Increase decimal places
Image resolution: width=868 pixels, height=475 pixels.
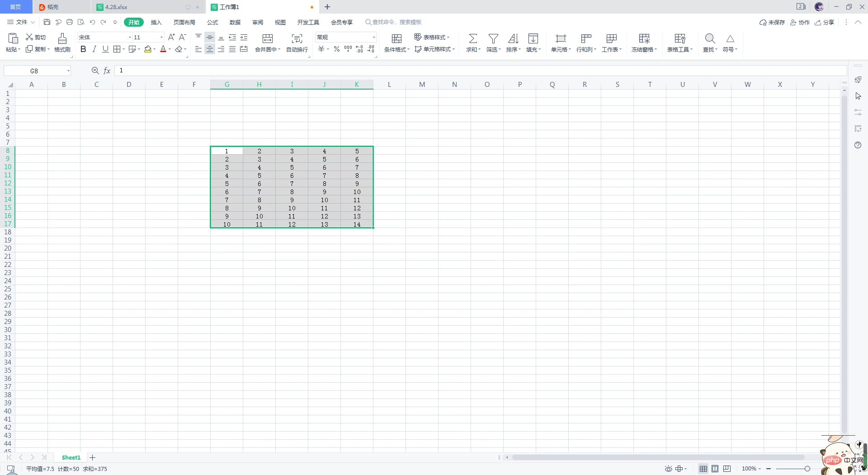coord(359,49)
